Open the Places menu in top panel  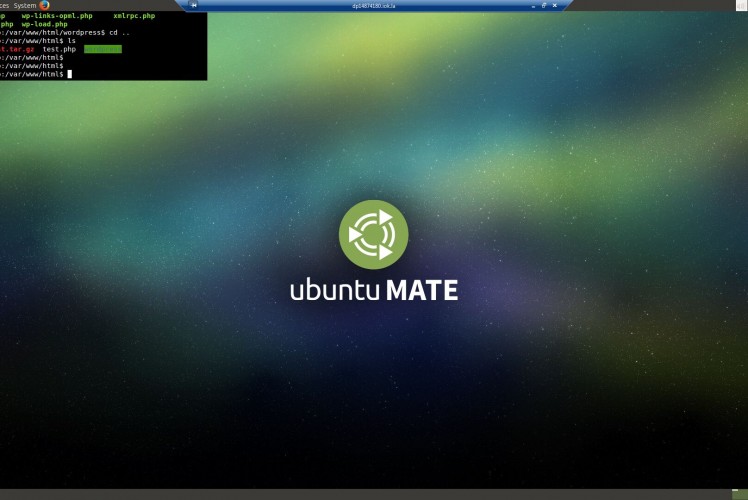(4, 5)
